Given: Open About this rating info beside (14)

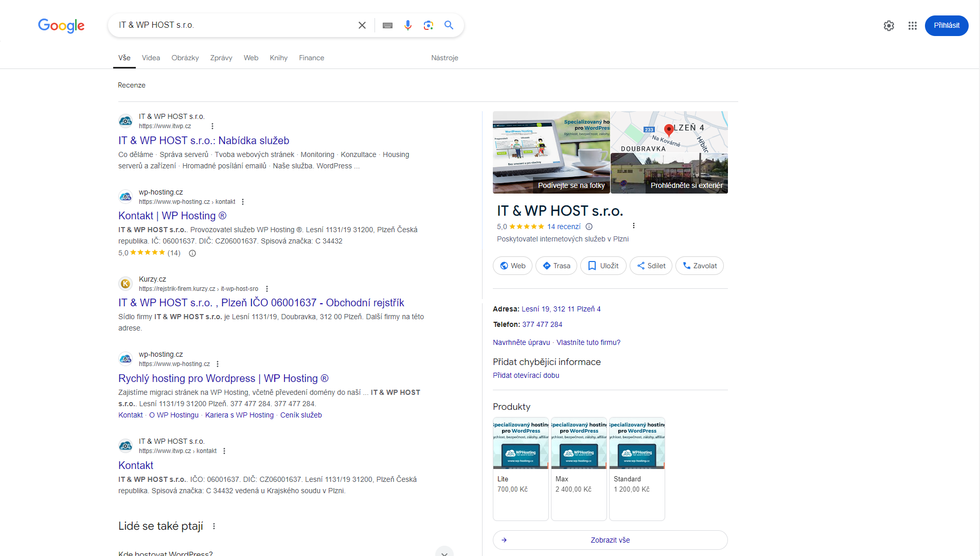Looking at the screenshot, I should coord(192,253).
